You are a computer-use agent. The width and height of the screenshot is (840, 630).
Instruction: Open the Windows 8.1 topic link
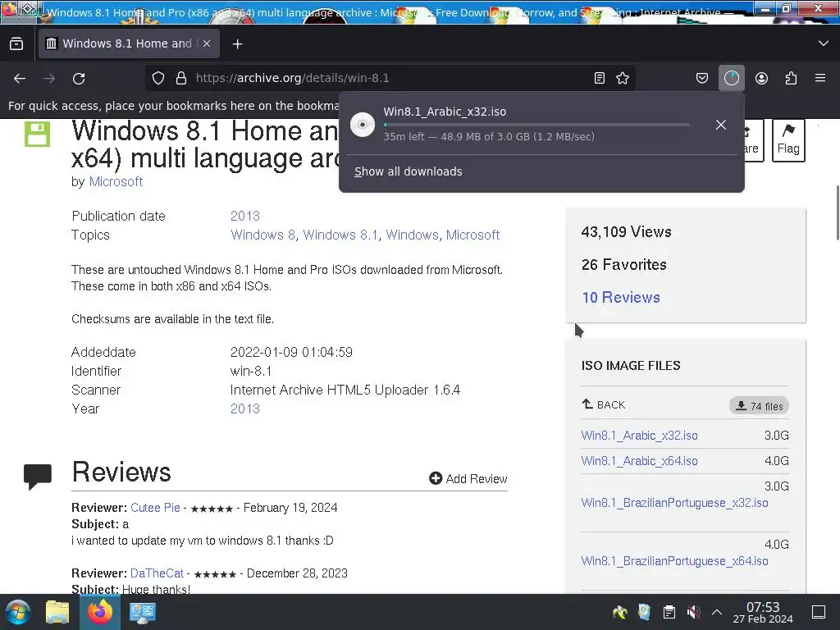[x=340, y=235]
